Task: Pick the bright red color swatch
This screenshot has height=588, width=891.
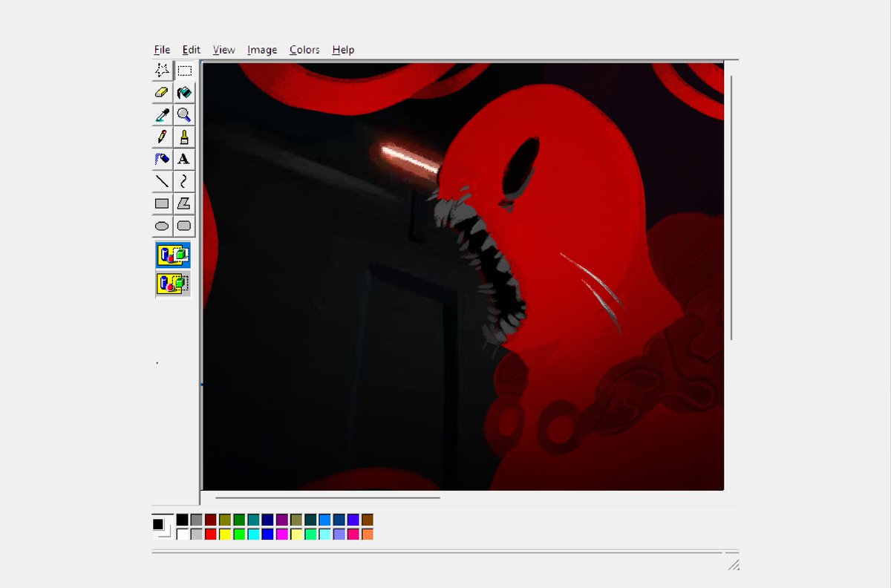Action: pyautogui.click(x=211, y=534)
